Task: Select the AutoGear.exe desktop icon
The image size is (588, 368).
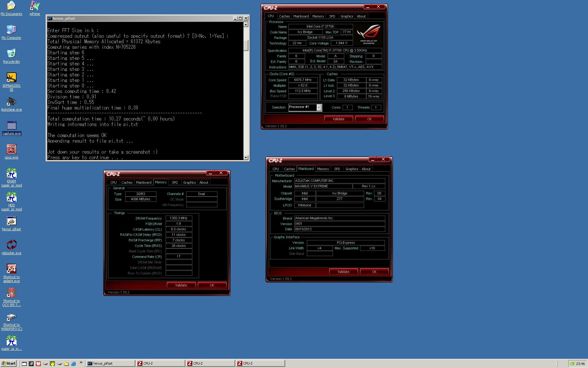Action: [x=11, y=104]
